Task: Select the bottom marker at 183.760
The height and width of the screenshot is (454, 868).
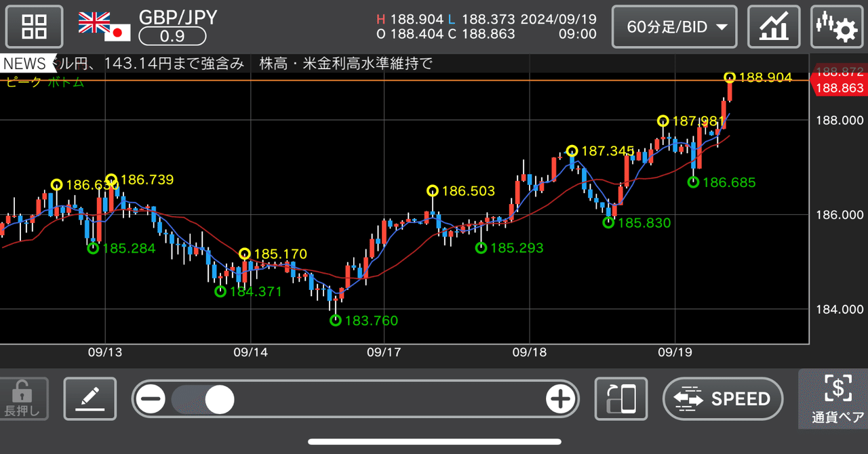Action: click(336, 321)
